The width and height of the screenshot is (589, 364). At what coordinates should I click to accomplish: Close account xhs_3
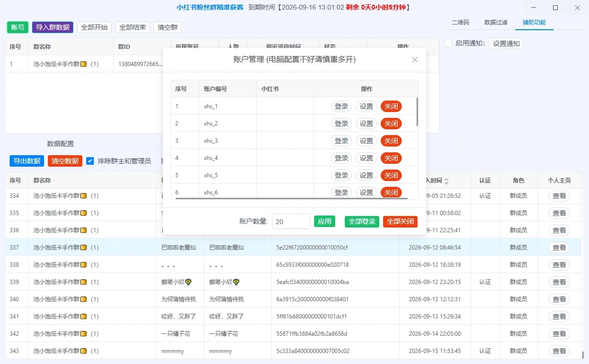[391, 141]
